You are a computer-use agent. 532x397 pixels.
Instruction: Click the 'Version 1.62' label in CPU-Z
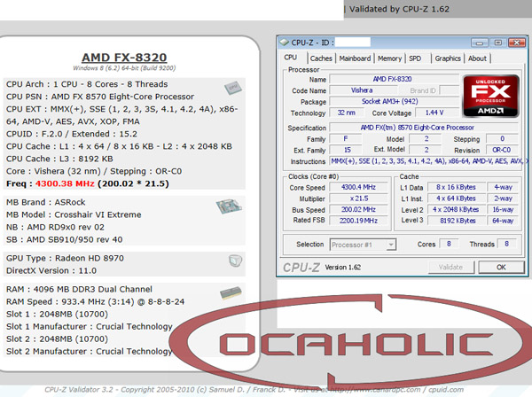pos(342,267)
